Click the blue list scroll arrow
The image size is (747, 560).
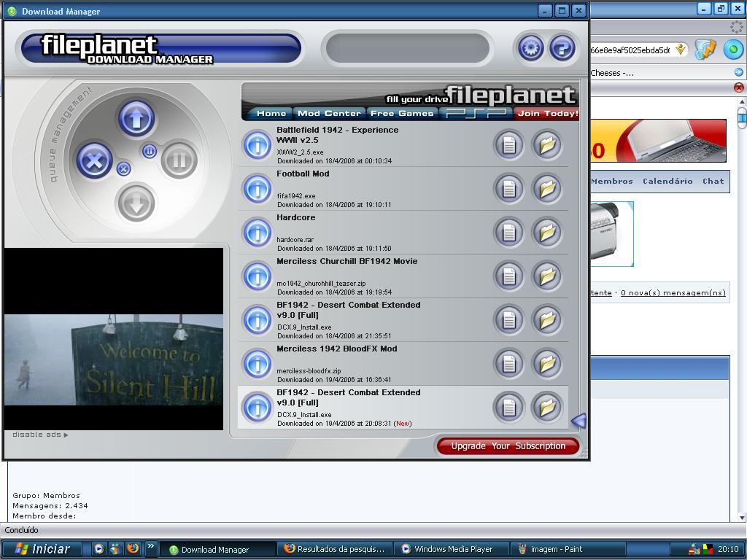(578, 421)
